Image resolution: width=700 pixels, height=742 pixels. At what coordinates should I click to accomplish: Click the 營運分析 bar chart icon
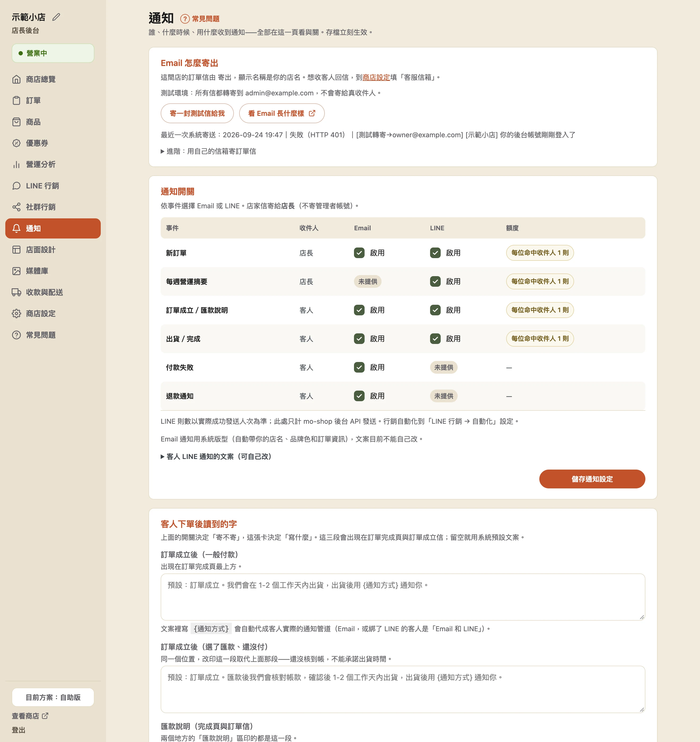(x=16, y=164)
